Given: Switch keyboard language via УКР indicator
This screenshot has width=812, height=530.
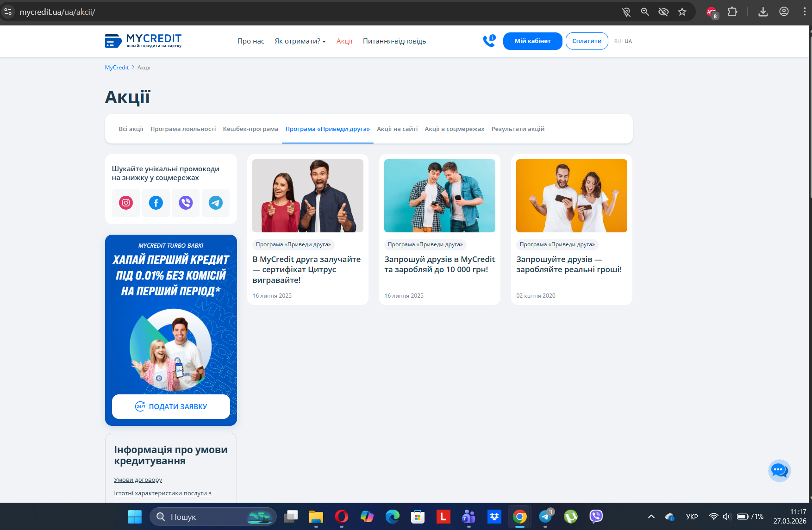Looking at the screenshot, I should 692,517.
